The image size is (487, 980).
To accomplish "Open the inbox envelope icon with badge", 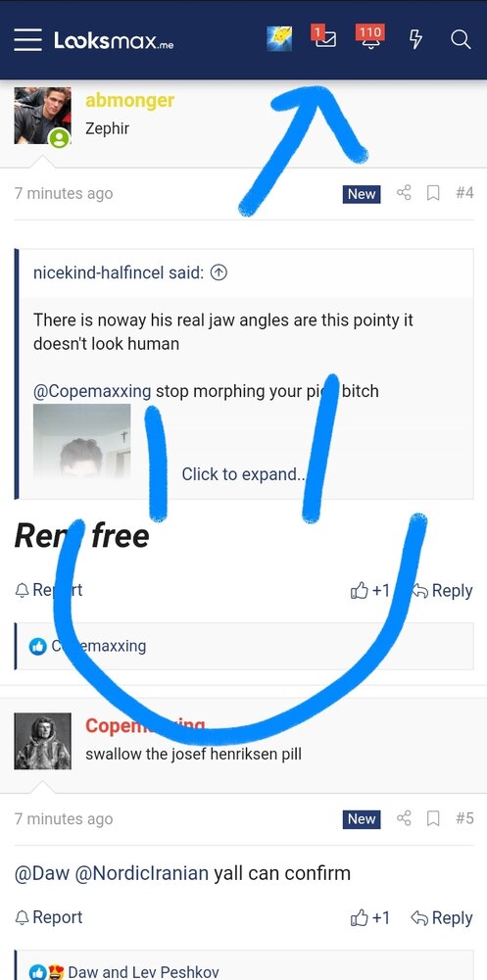I will (x=323, y=36).
